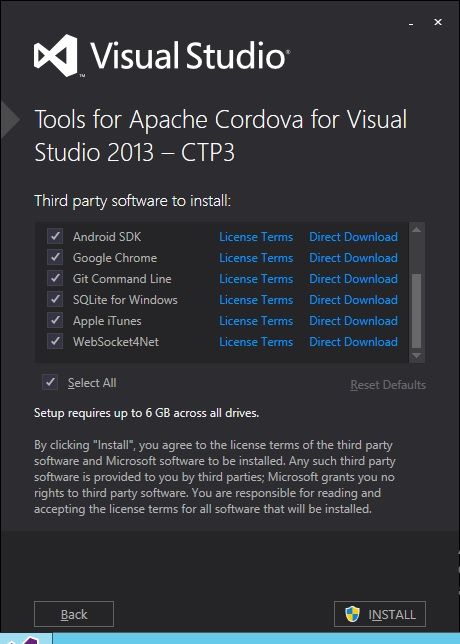Open License Terms for Git Command Line
This screenshot has width=460, height=644.
[256, 279]
